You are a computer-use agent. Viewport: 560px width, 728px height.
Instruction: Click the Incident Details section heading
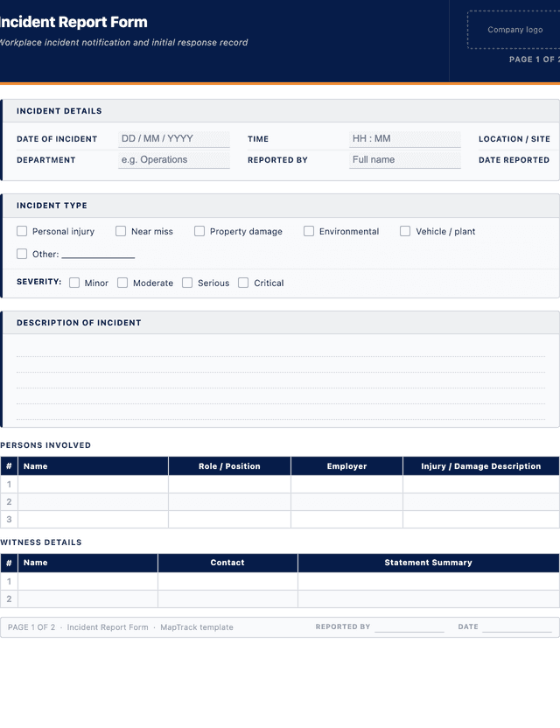point(59,111)
